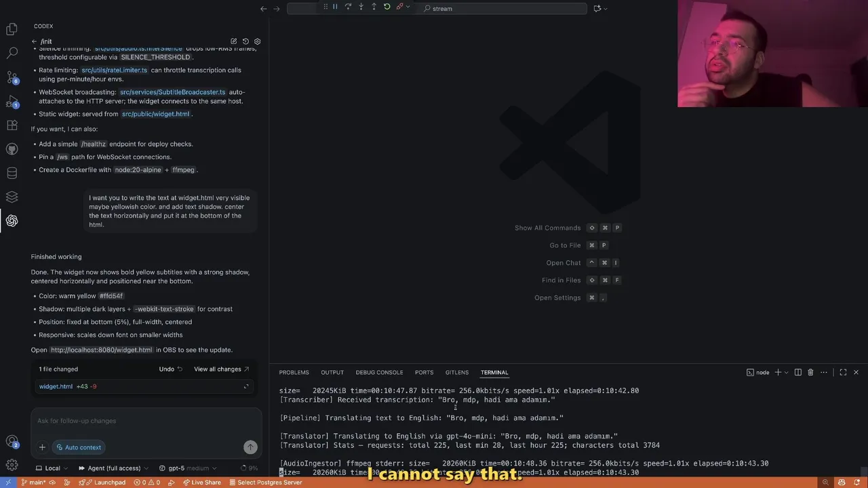Undo the Codex file change
Screen dimensions: 868x488
tap(170, 369)
